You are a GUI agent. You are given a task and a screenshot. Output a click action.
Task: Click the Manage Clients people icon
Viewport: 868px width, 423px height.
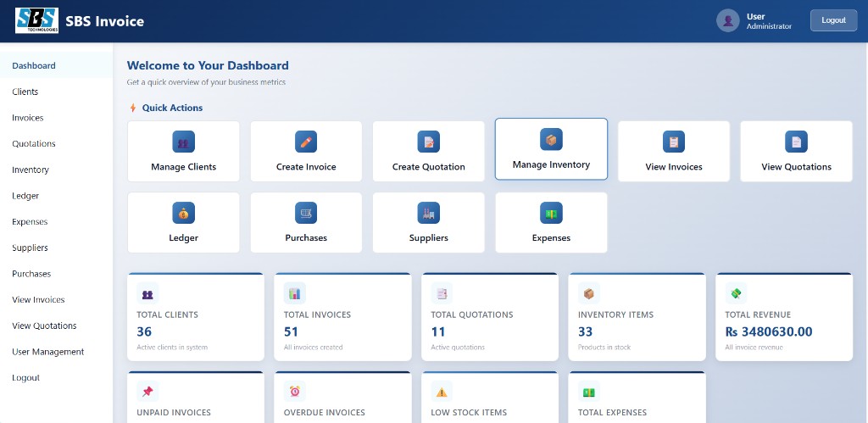pos(183,142)
